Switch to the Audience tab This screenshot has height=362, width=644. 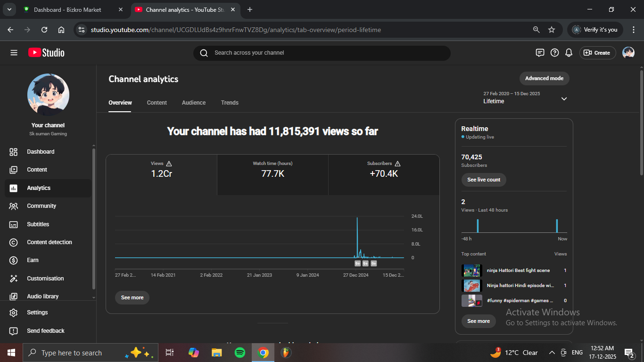coord(194,103)
